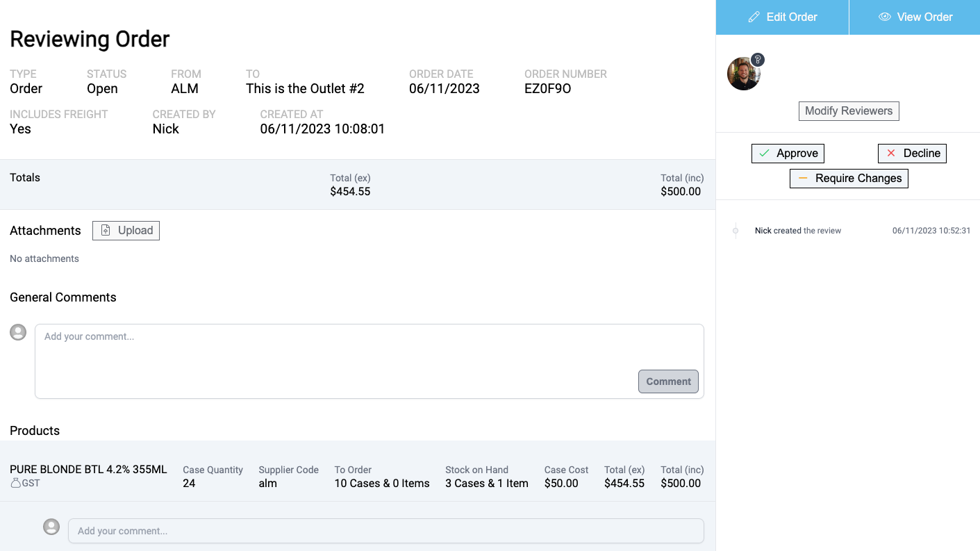Decline the order review
Viewport: 980px width, 551px height.
tap(912, 153)
